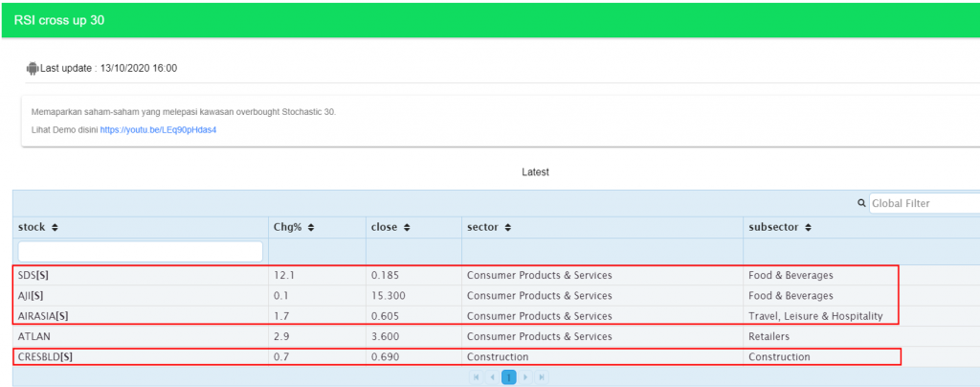This screenshot has width=980, height=387.
Task: Sort table by Chg% column arrows
Action: (312, 228)
